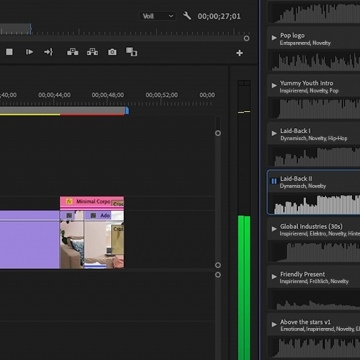Play the Laid-Back I preview
The width and height of the screenshot is (360, 360).
274,133
